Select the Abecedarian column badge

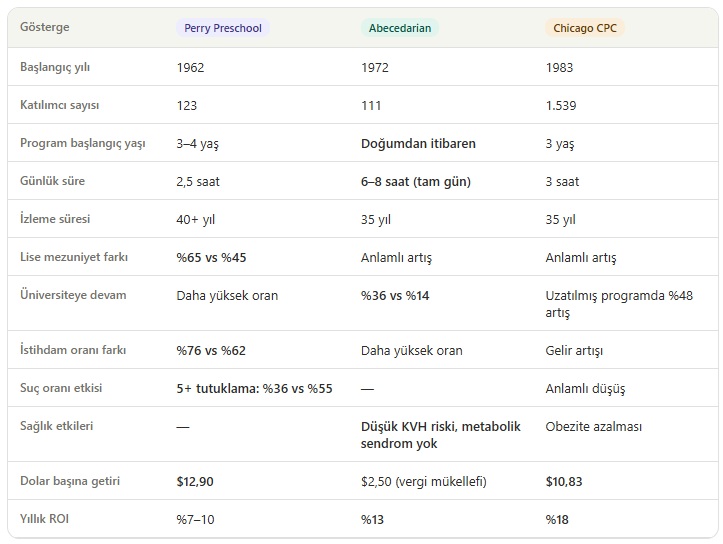click(x=399, y=28)
